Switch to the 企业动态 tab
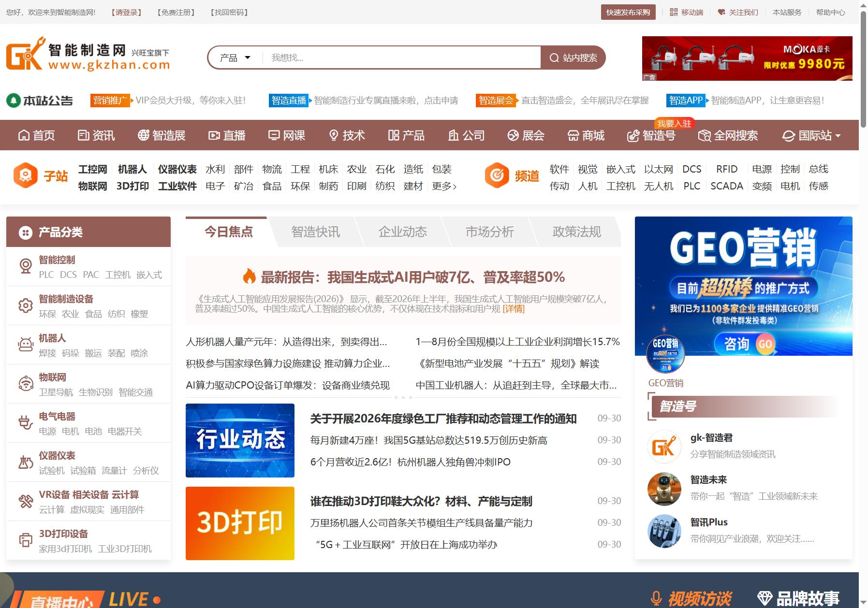 pos(402,232)
